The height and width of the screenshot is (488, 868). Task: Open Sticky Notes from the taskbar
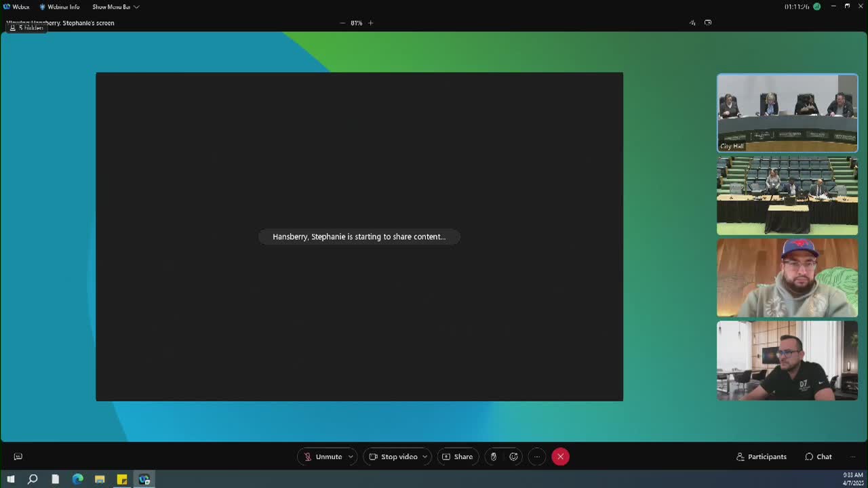pos(122,479)
